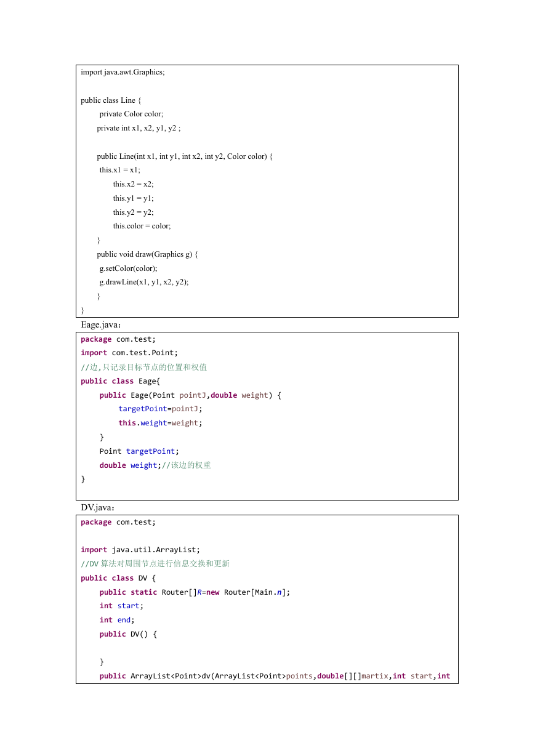Click the 'public ArrayList<Point>dv(' method line
Image resolution: width=535 pixels, height=756 pixels.
[x=275, y=676]
